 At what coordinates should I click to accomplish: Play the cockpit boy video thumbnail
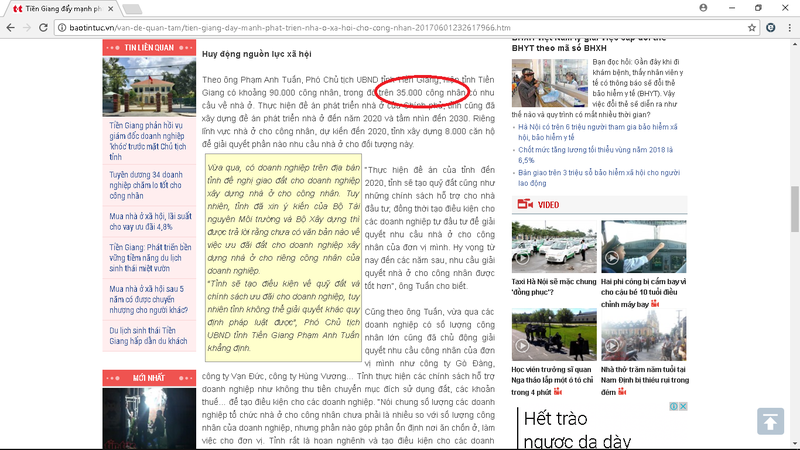coord(644,247)
